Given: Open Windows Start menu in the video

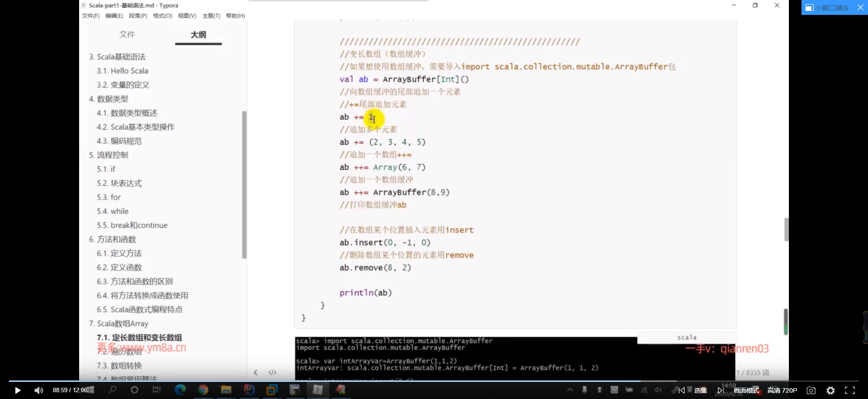Looking at the screenshot, I should 90,390.
